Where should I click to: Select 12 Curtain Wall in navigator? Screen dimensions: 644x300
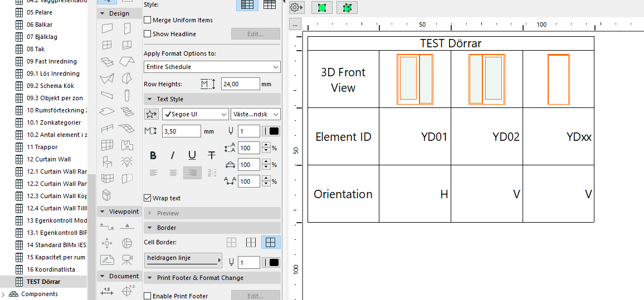pos(48,159)
